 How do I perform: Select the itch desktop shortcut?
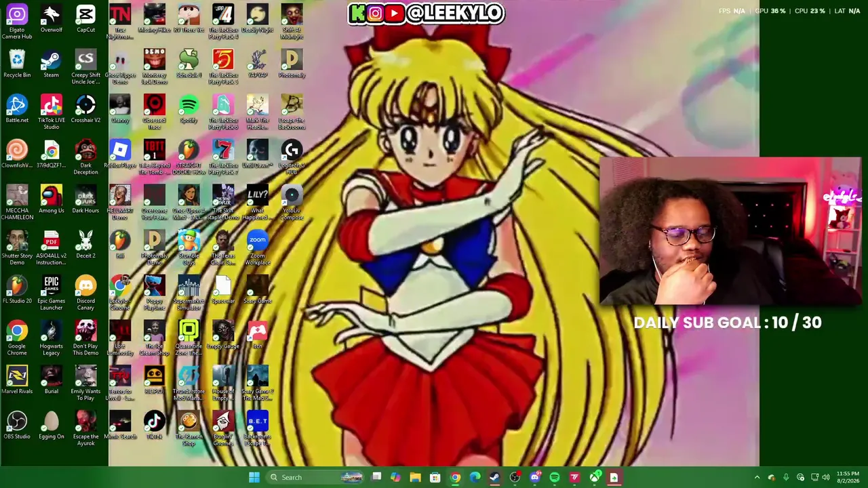257,335
